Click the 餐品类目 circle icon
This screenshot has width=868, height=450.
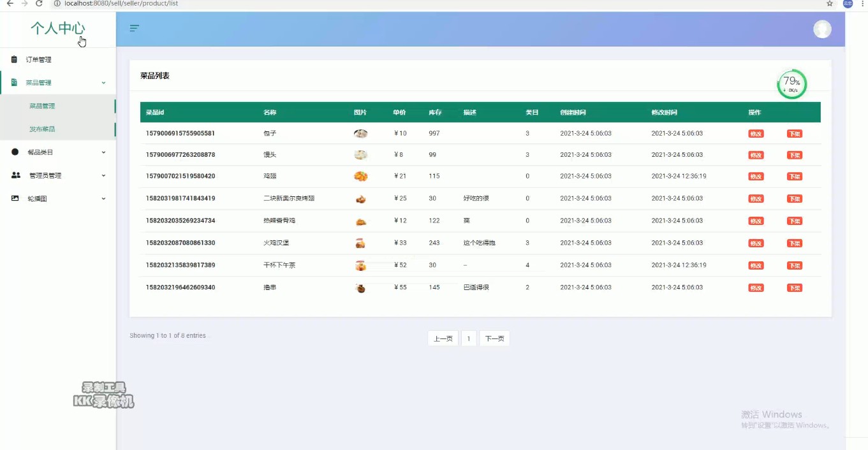point(15,152)
